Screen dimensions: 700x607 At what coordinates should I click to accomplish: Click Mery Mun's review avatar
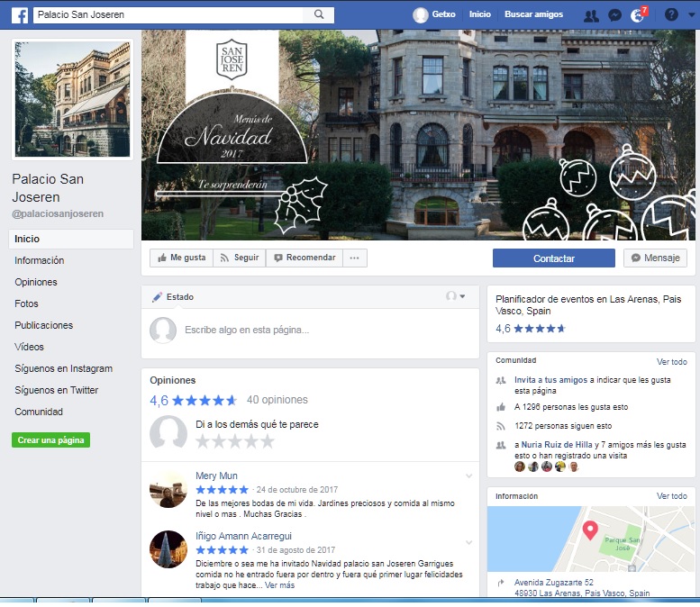coord(168,489)
